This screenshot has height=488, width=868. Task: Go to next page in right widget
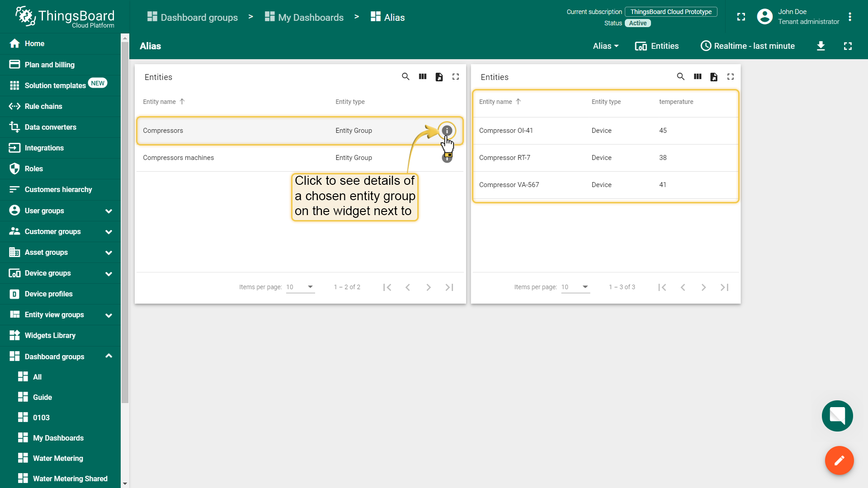[703, 287]
